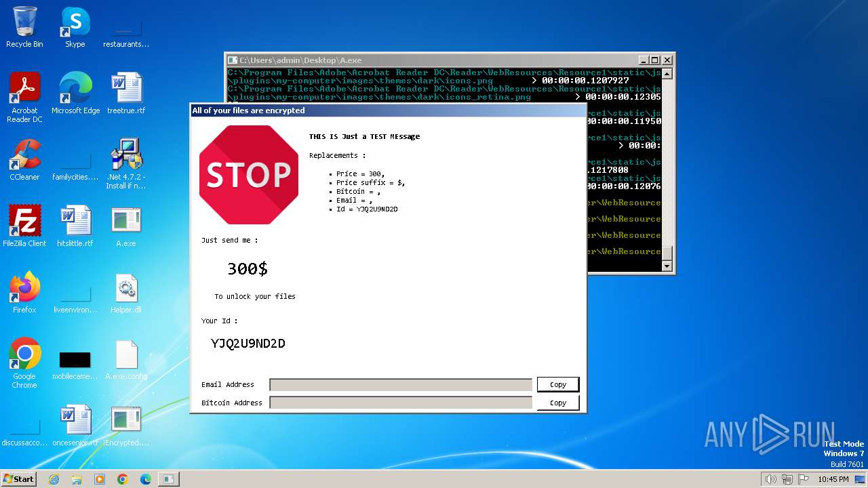Select A.exe.config file icon

pyautogui.click(x=126, y=359)
